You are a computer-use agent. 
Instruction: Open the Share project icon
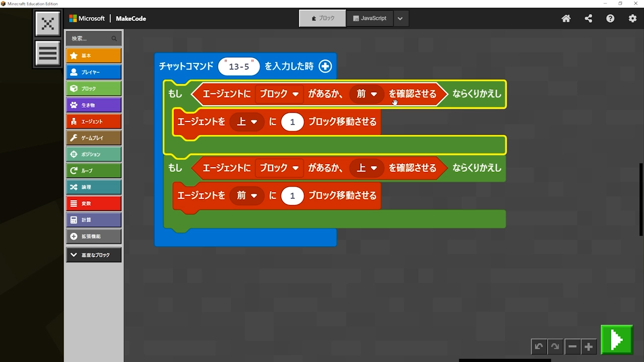point(588,19)
